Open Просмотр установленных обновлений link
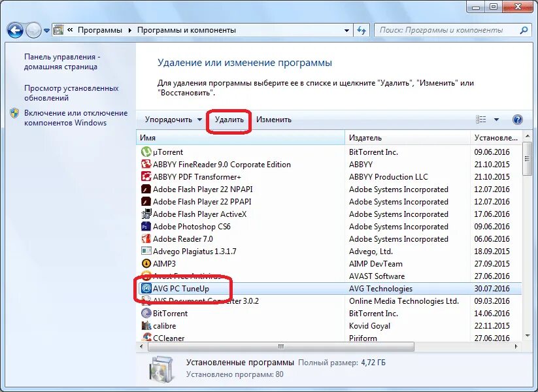 click(x=71, y=93)
